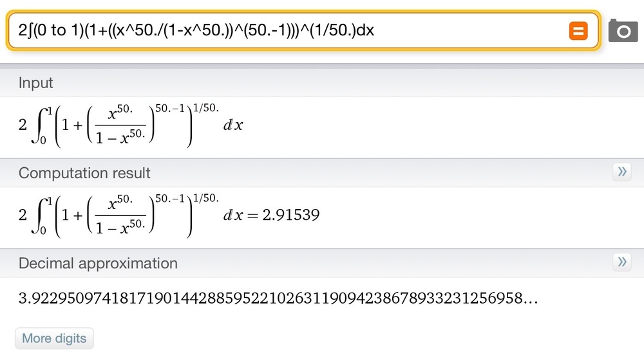Click the trailing ellipsis after decimal digits

pyautogui.click(x=531, y=299)
